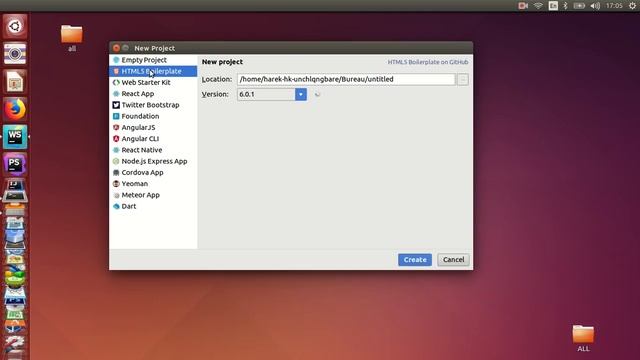Select Cordova App project type
Image resolution: width=640 pixels, height=360 pixels.
pyautogui.click(x=153, y=172)
